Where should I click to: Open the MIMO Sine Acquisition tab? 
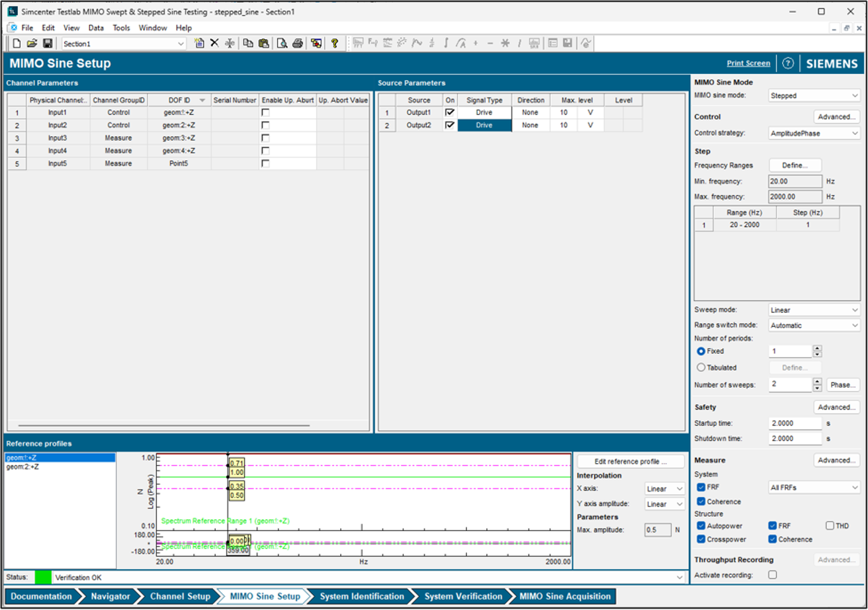pyautogui.click(x=564, y=596)
